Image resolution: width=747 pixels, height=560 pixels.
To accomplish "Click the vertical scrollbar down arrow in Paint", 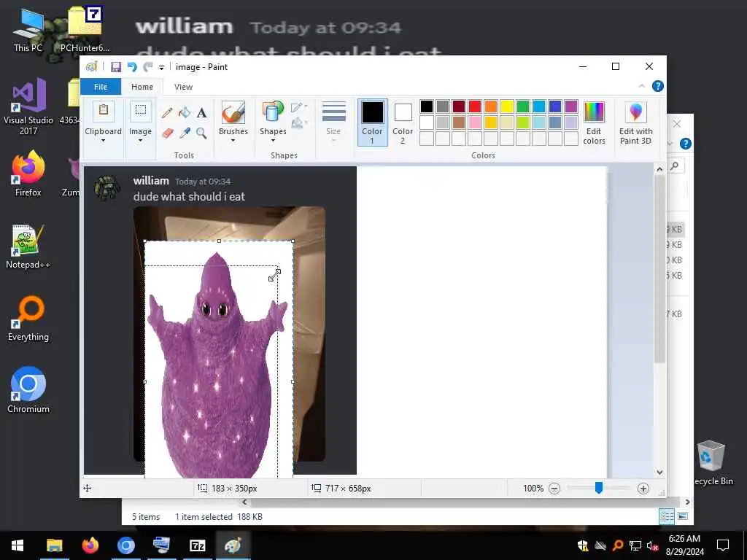I will pyautogui.click(x=659, y=472).
